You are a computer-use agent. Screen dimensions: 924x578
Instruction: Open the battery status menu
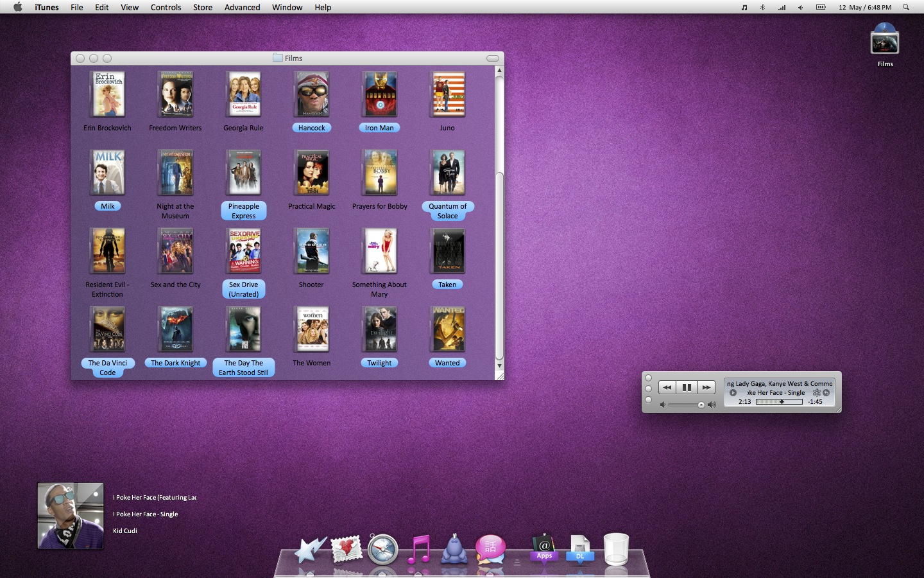[x=821, y=7]
